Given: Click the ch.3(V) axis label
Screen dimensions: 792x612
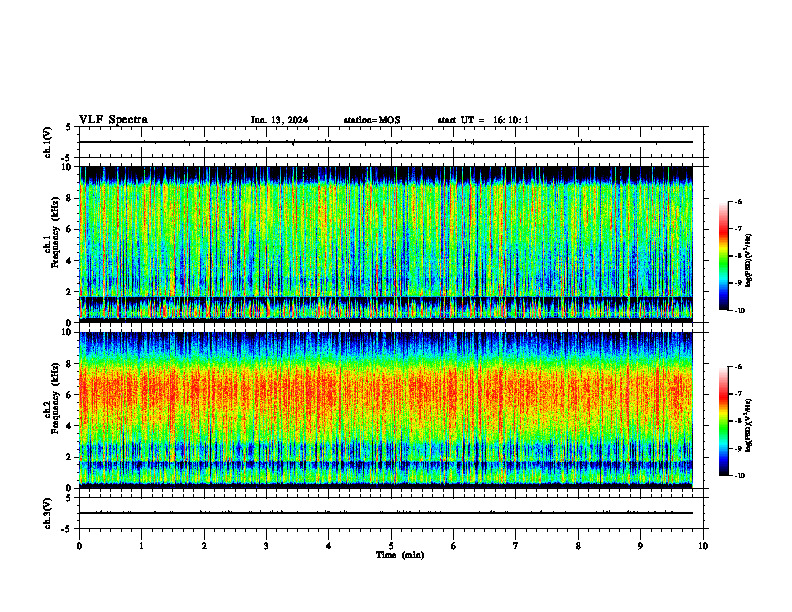Looking at the screenshot, I should point(48,513).
